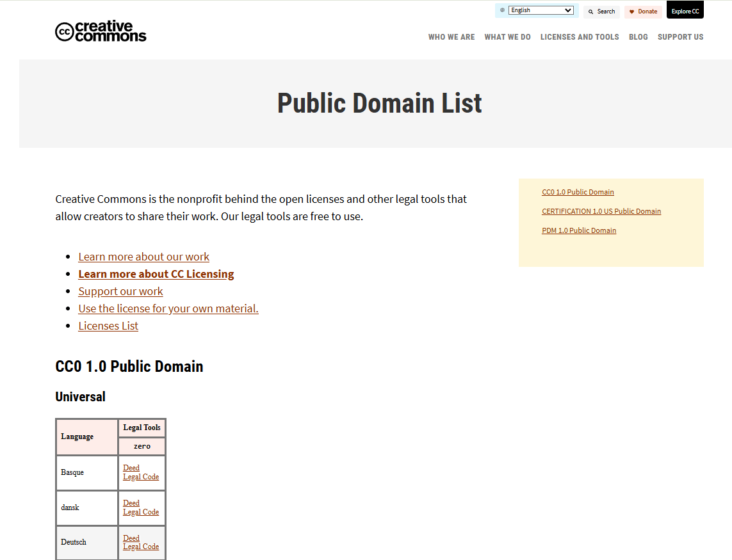
Task: Click the CC0 1.0 Public Domain section heading
Action: (x=129, y=366)
